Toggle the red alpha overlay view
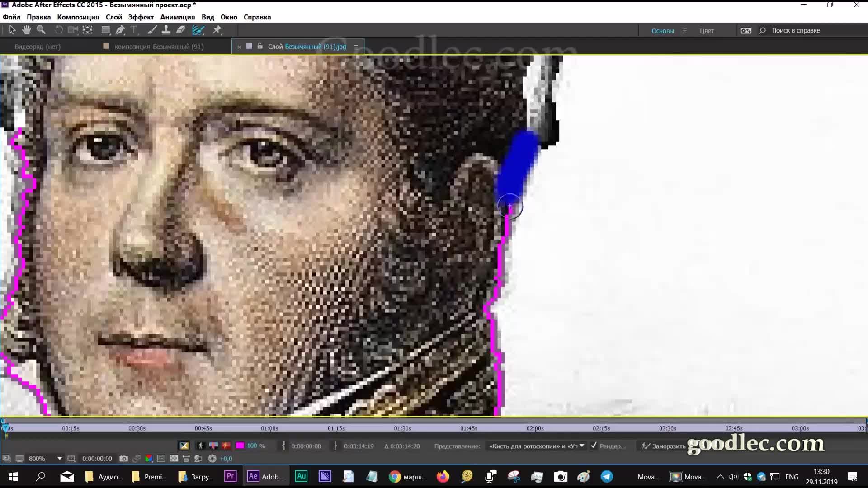 coord(226,446)
